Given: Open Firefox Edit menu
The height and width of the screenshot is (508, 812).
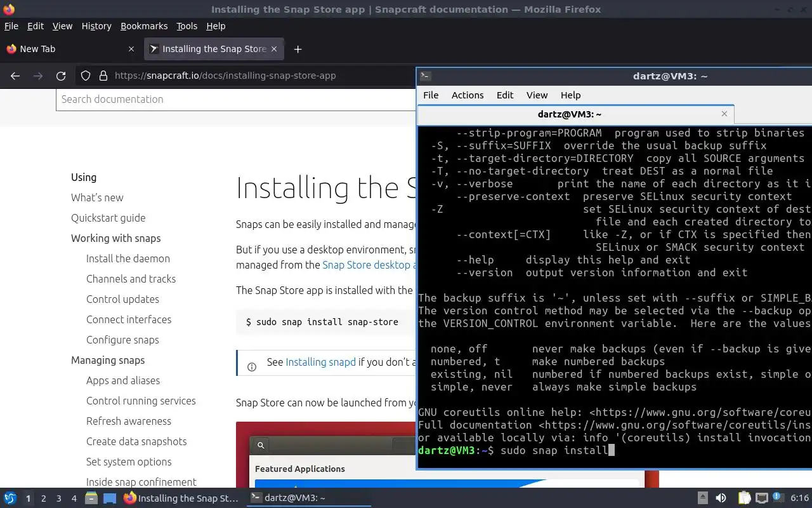Looking at the screenshot, I should (36, 26).
